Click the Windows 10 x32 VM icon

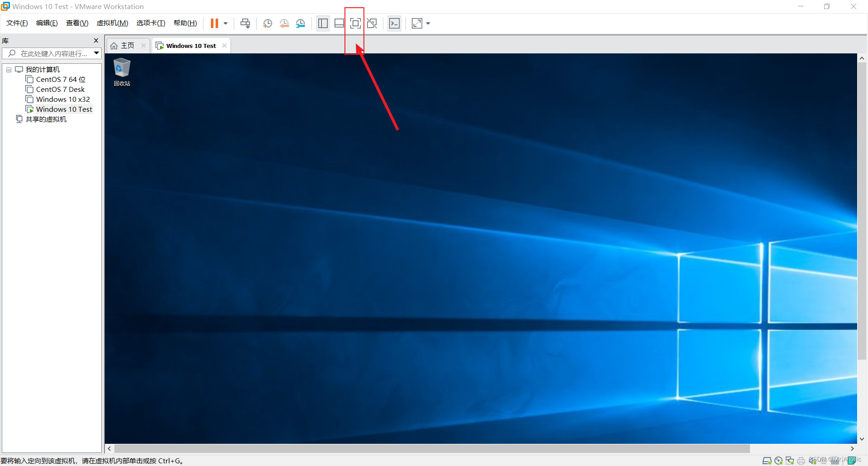(29, 100)
